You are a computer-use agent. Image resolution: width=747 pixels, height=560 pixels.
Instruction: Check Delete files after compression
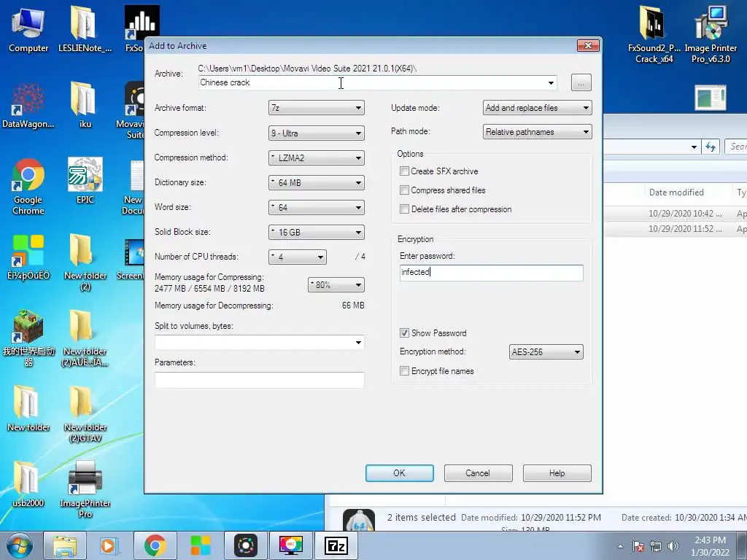[x=404, y=209]
